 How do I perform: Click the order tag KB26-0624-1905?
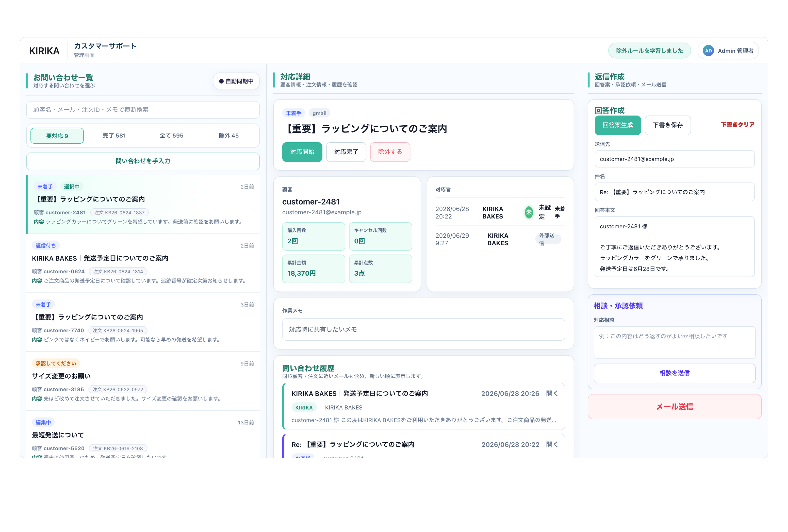118,331
